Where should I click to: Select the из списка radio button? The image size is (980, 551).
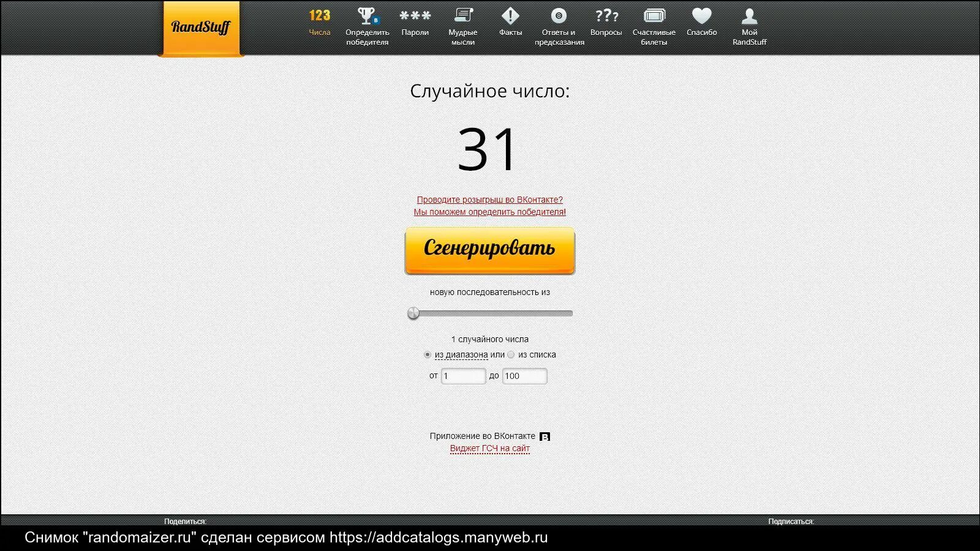click(511, 354)
